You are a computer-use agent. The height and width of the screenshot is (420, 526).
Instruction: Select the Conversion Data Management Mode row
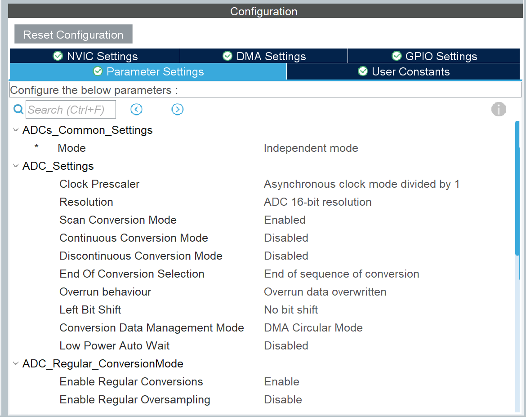pyautogui.click(x=152, y=328)
